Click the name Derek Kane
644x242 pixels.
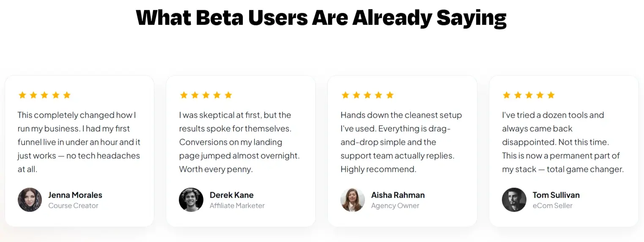tap(232, 195)
